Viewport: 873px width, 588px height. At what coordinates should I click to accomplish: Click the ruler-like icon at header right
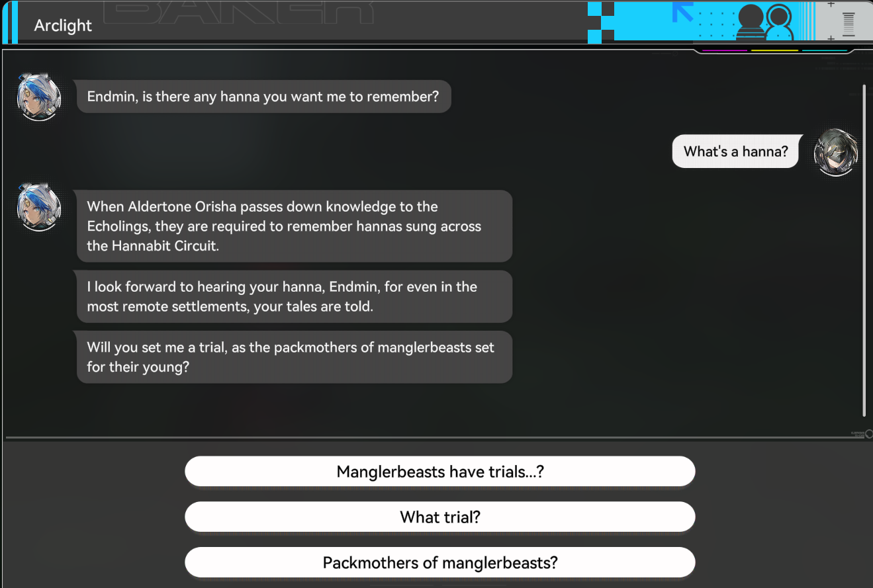tap(849, 24)
